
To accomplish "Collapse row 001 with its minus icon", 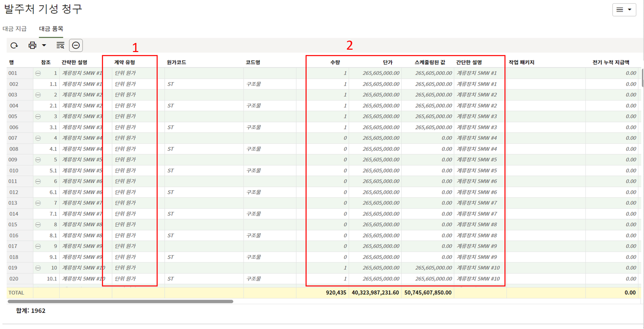I will 38,73.
